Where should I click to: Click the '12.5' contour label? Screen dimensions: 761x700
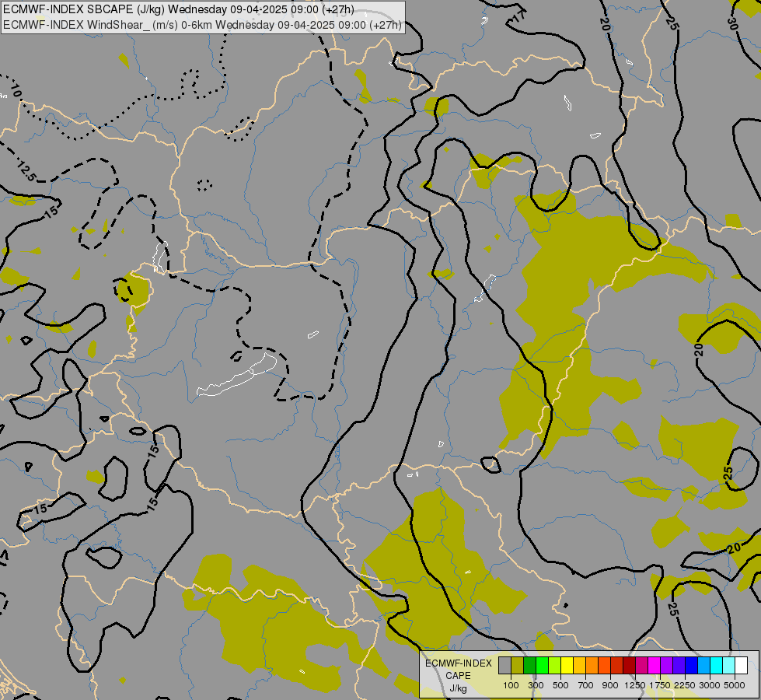26,171
